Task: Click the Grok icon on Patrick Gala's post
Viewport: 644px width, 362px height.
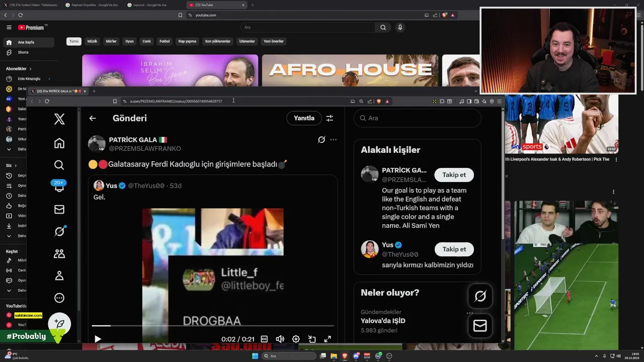Action: 321,140
